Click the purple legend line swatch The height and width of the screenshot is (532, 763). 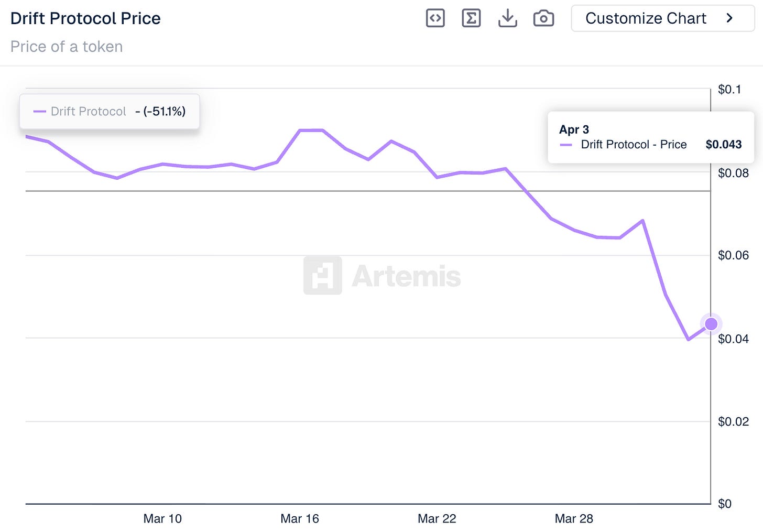click(40, 111)
